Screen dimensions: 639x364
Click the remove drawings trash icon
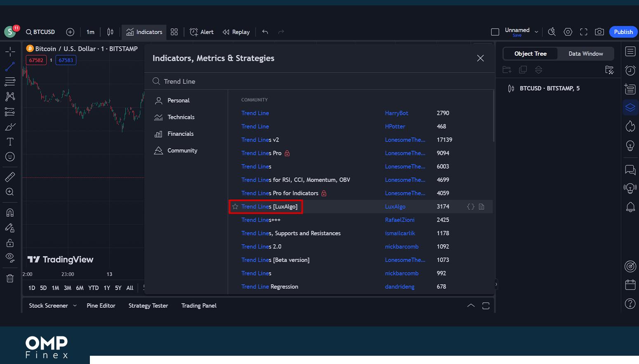point(10,278)
